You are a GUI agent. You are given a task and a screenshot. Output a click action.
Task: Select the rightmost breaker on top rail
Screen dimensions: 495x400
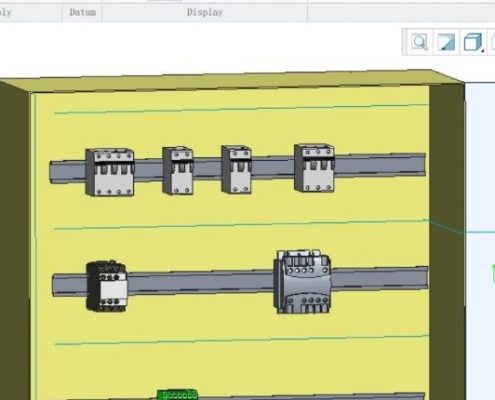tap(314, 168)
